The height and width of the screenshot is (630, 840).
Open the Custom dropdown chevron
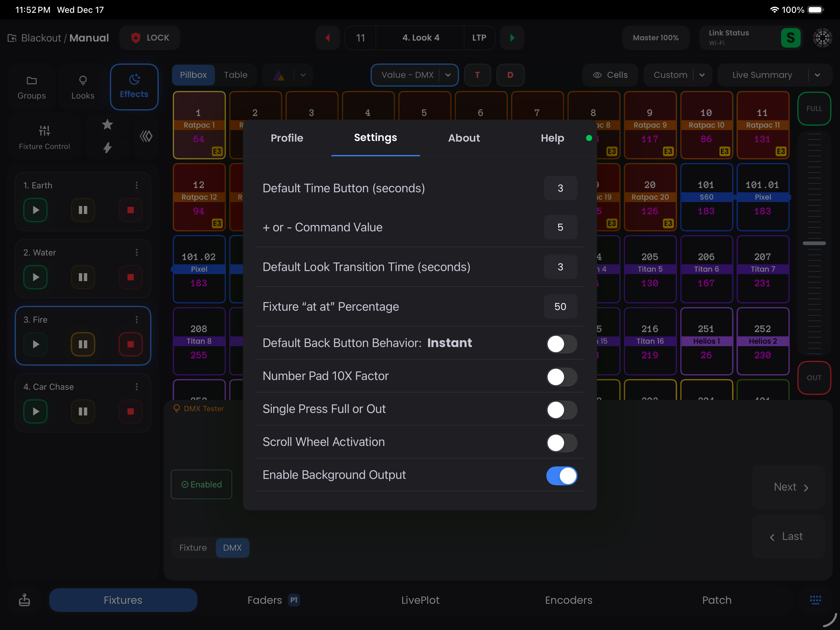tap(702, 75)
